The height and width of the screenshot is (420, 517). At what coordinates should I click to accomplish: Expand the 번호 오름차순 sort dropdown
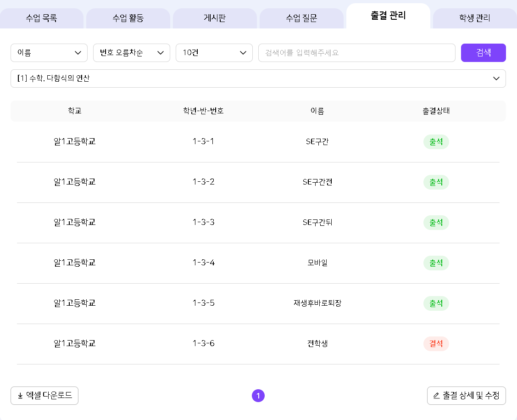pos(132,53)
